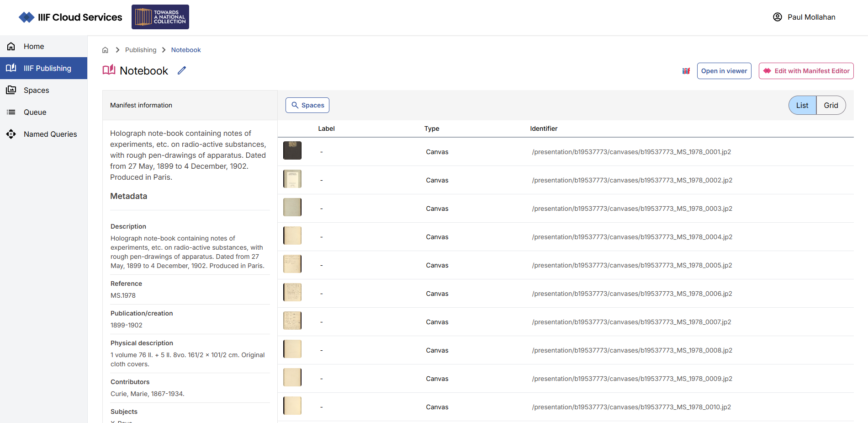This screenshot has height=423, width=868.
Task: Click the home icon in the breadcrumb trail
Action: click(105, 49)
